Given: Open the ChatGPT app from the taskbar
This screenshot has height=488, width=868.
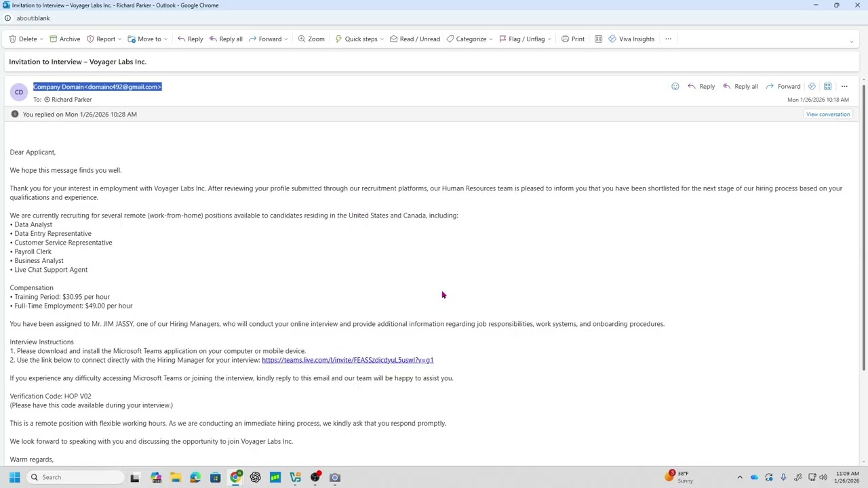Looking at the screenshot, I should click(255, 477).
